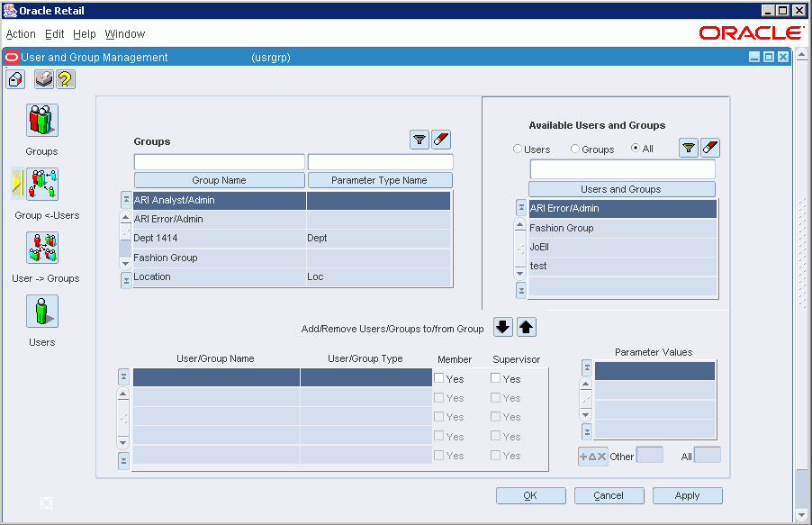Open the Groups sidebar icon
Viewport: 812px width, 525px height.
coord(42,120)
